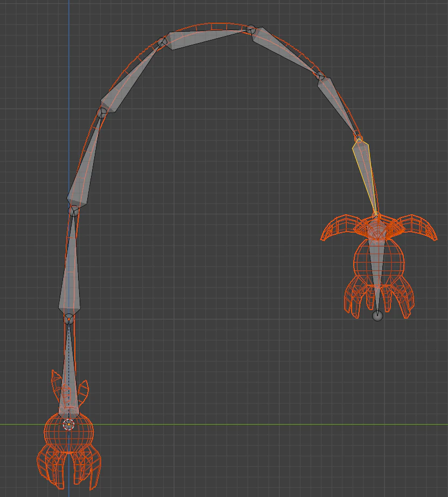Screen dimensions: 448x497
Task: Select the bone tail sphere below the right flower
Action: tap(377, 316)
